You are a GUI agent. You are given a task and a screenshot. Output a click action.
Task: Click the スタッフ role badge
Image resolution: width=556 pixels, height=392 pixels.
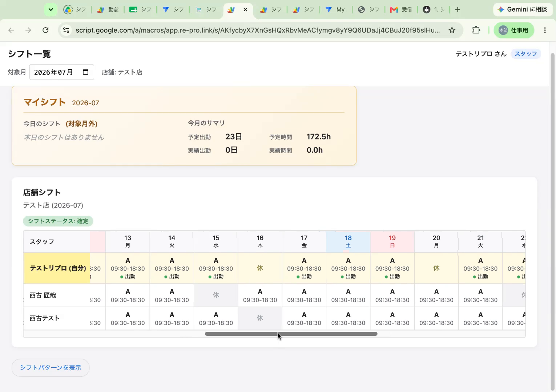(x=526, y=54)
